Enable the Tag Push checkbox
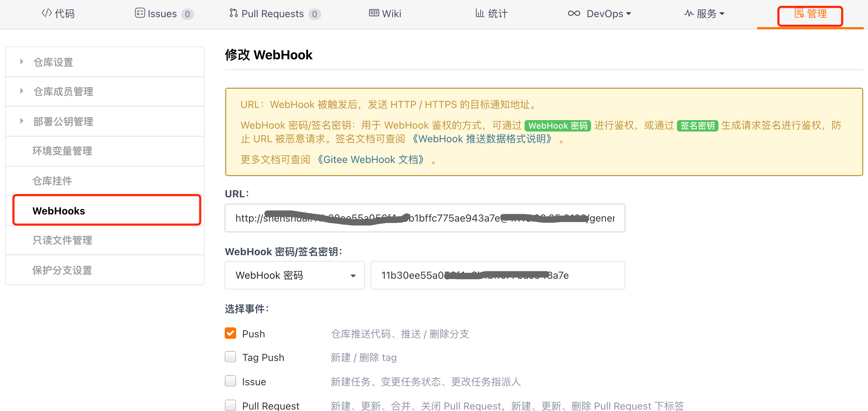 (x=230, y=357)
